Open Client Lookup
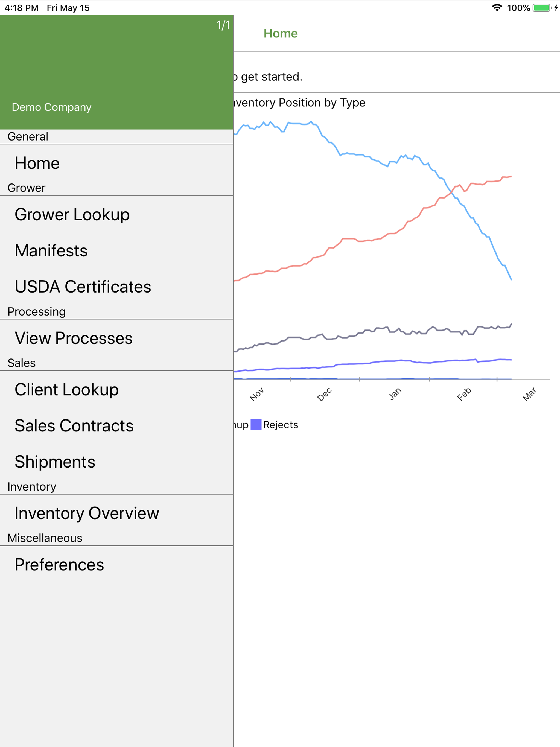Viewport: 560px width, 747px height. 116,389
